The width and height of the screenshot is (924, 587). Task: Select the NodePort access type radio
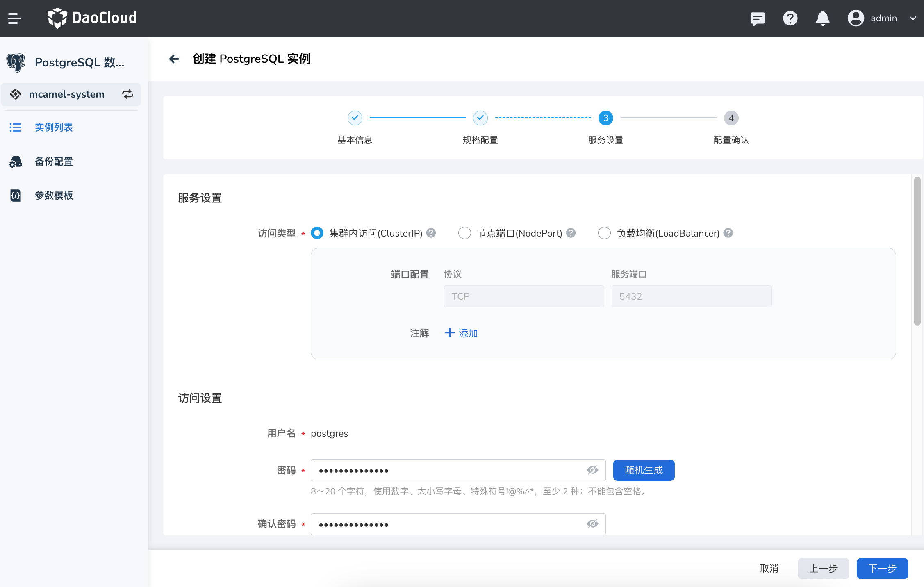click(x=464, y=233)
